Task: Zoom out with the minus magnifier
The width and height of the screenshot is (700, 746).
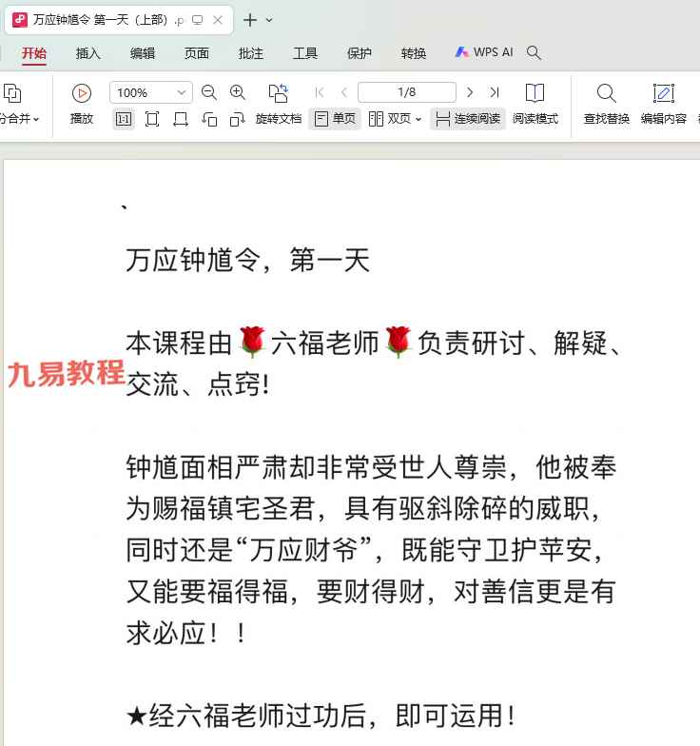Action: pos(209,92)
